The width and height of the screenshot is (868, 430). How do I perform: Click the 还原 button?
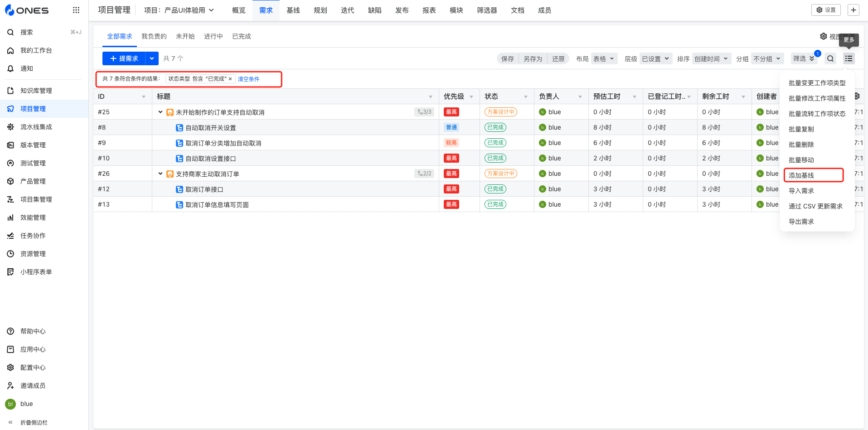[x=558, y=59]
